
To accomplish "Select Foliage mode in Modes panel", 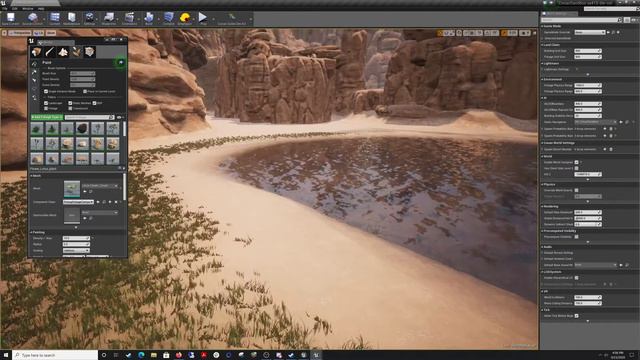I will click(76, 51).
